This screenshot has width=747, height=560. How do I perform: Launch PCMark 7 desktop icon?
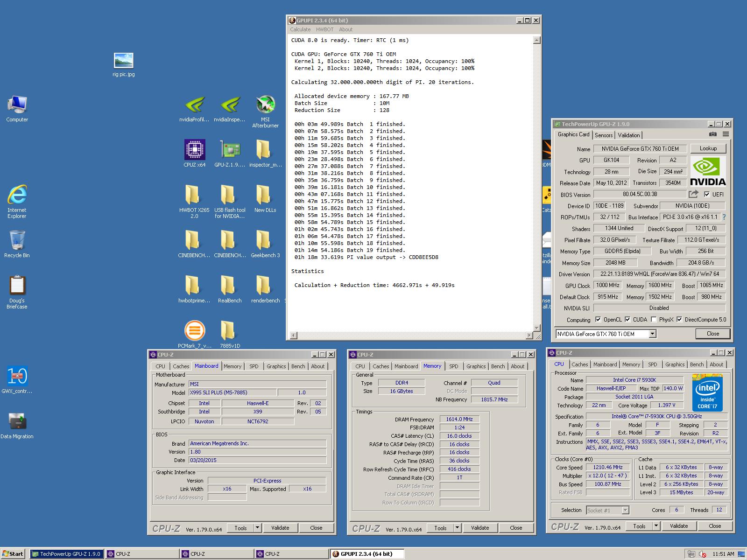coord(194,335)
